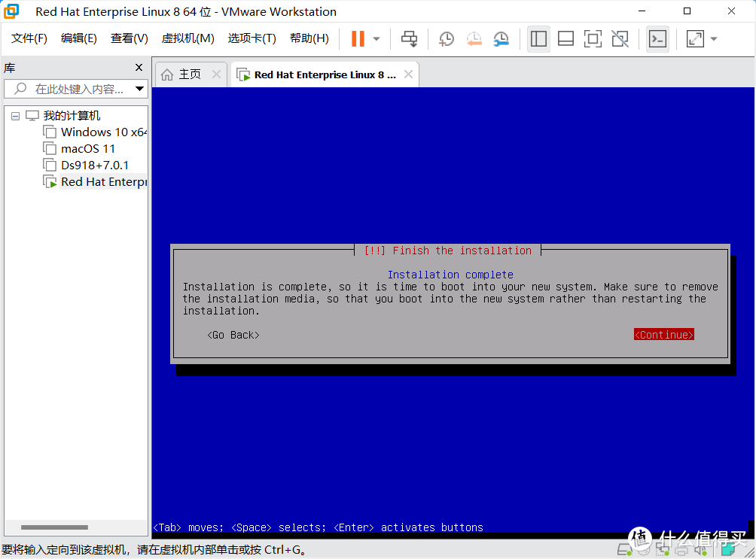Click the library horizontal scrollbar

point(54,527)
